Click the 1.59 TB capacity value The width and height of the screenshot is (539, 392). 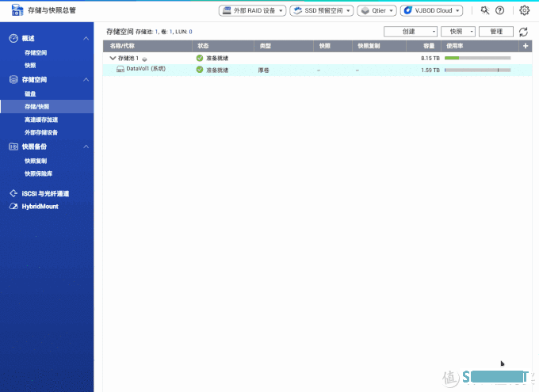coord(430,70)
